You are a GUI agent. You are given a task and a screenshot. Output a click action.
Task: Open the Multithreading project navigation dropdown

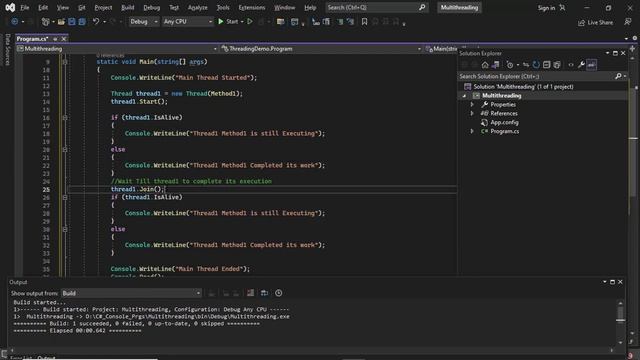tap(117, 49)
